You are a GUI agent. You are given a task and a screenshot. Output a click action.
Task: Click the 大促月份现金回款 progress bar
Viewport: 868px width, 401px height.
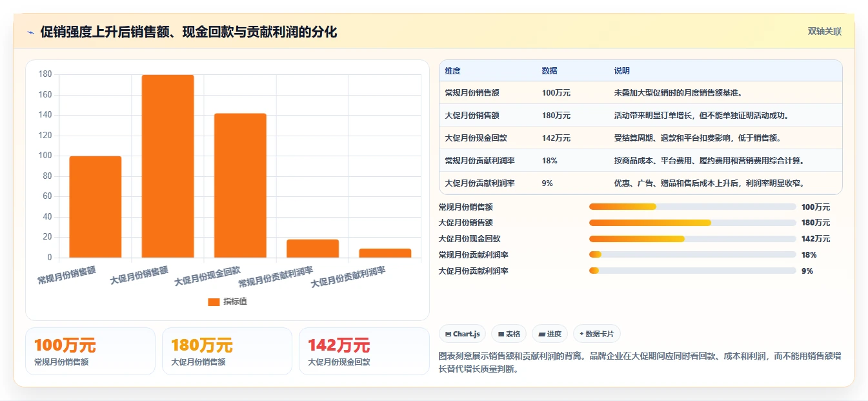(692, 238)
